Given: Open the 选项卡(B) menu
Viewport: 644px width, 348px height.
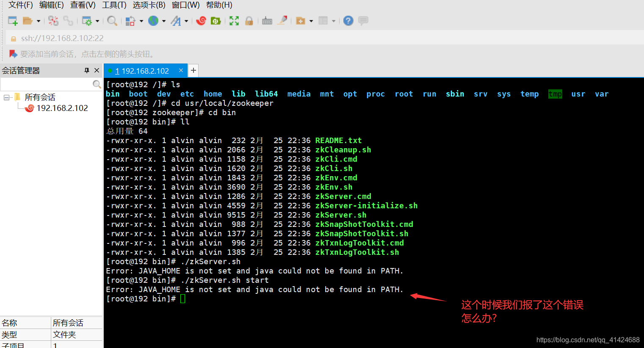Looking at the screenshot, I should tap(149, 5).
